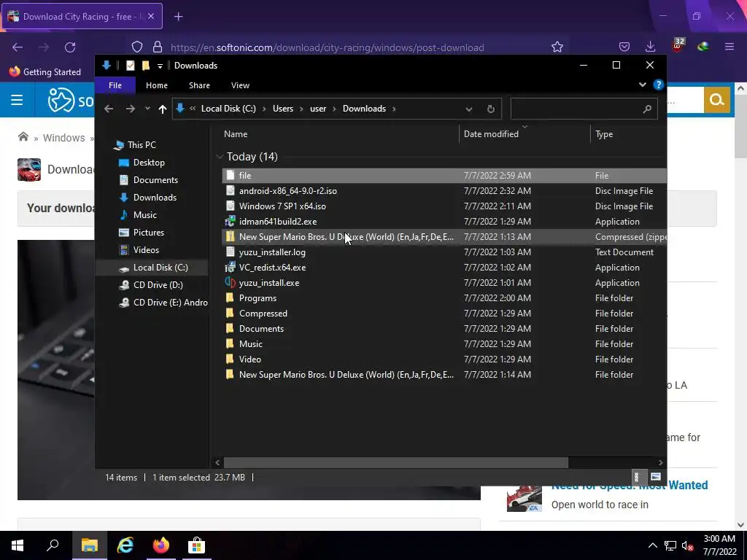Open Music in the navigation pane

pyautogui.click(x=145, y=215)
